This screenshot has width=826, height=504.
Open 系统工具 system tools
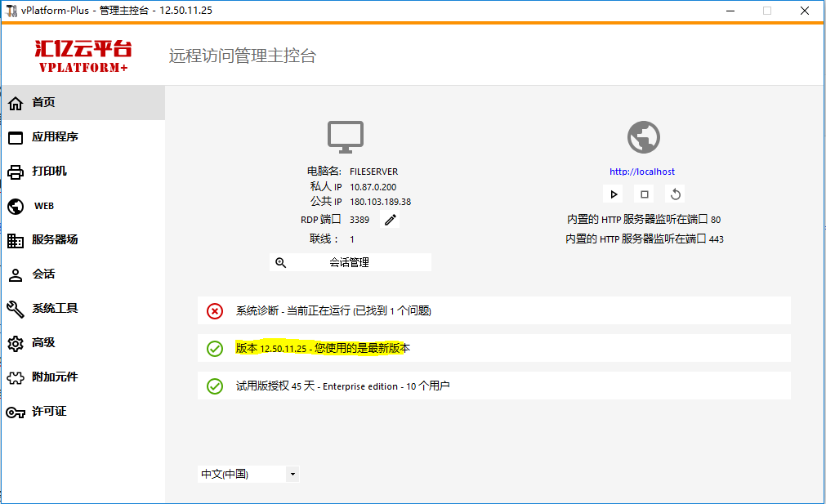55,309
